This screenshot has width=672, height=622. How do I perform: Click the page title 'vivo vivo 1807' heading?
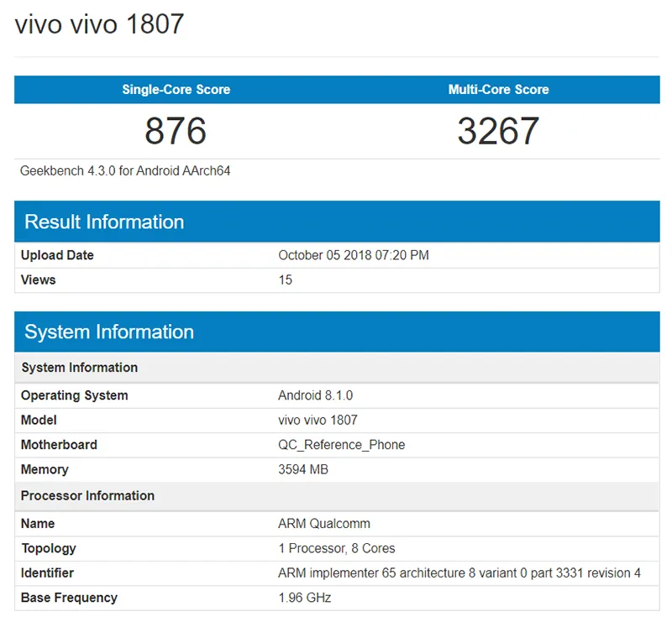pyautogui.click(x=99, y=24)
